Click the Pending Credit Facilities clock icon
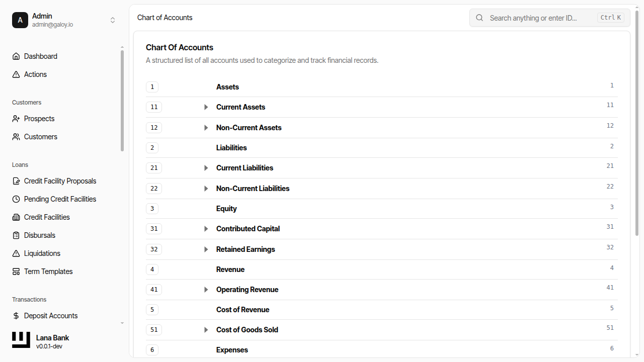644x362 pixels. [x=16, y=199]
